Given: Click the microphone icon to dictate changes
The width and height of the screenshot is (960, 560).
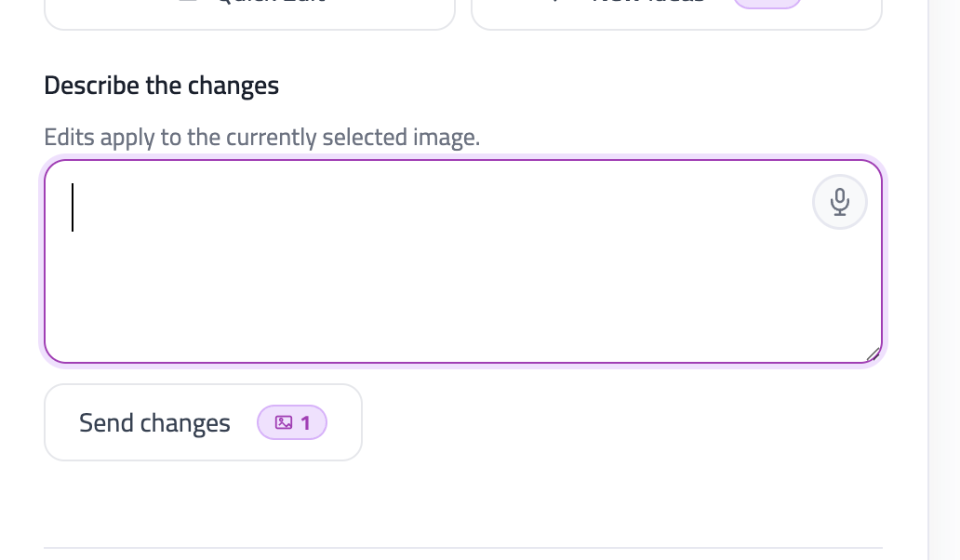Looking at the screenshot, I should [840, 201].
